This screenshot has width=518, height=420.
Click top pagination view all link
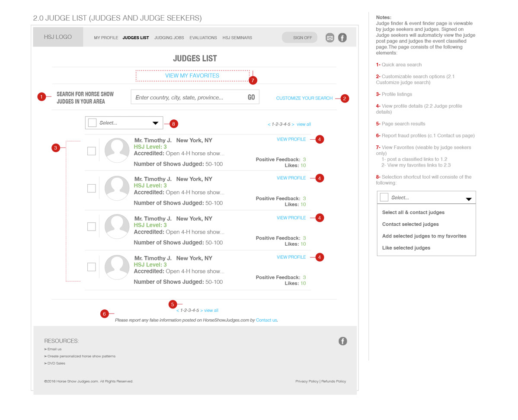tap(304, 124)
